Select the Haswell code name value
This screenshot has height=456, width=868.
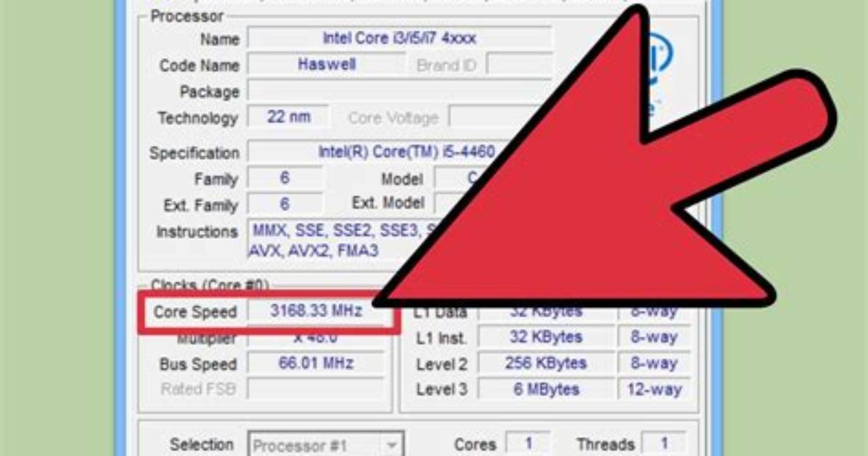[327, 65]
